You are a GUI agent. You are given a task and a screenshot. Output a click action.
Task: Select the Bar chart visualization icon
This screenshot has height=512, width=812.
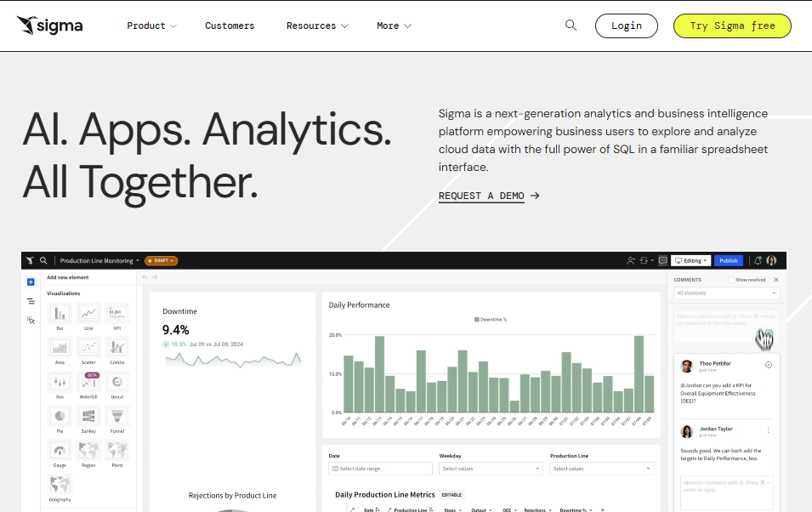coord(60,314)
